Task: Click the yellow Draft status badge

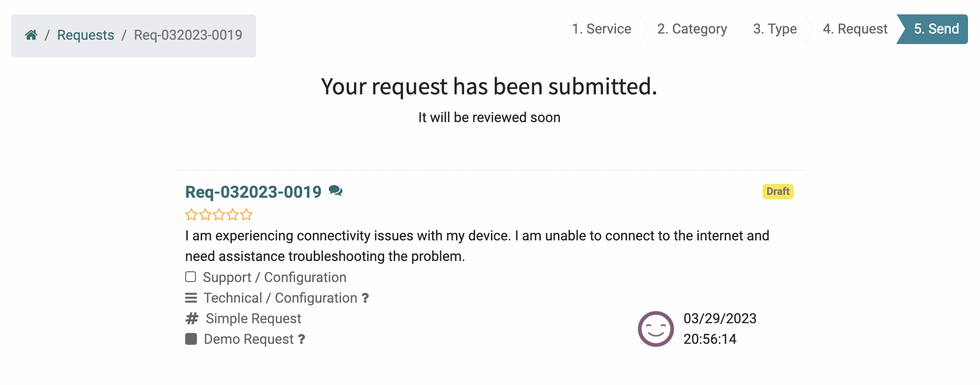Action: tap(778, 192)
